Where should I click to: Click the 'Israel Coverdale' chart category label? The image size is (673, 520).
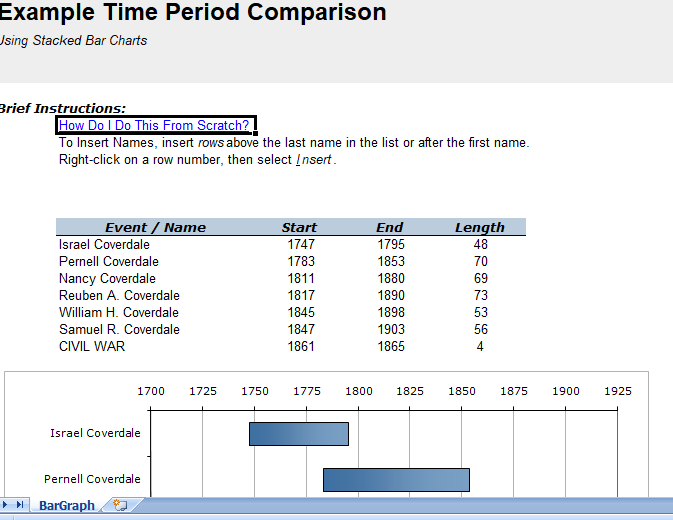click(x=95, y=433)
